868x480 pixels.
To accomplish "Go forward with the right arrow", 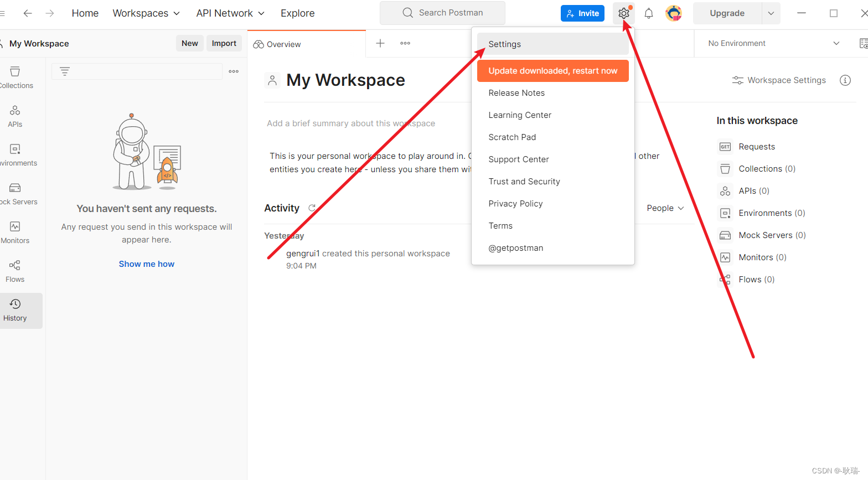I will pos(50,13).
